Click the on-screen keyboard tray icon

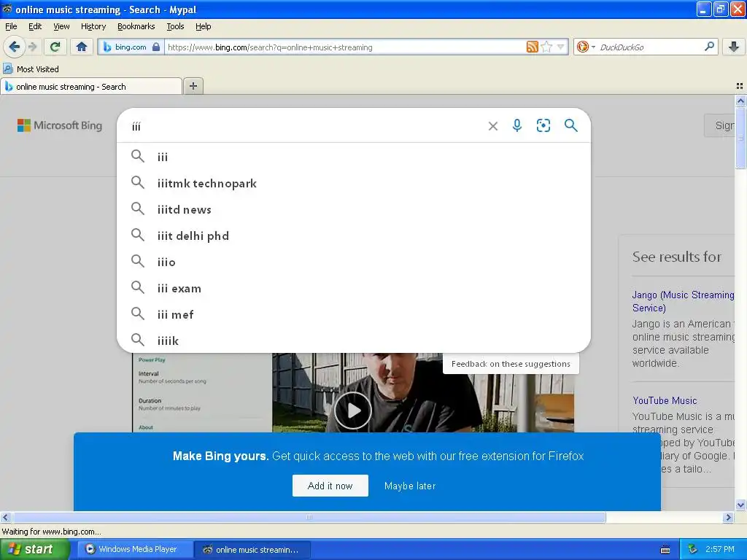665,550
